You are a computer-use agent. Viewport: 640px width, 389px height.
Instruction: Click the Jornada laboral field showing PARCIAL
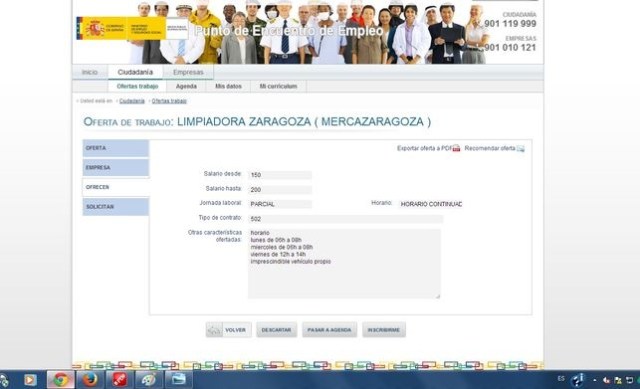click(x=280, y=204)
